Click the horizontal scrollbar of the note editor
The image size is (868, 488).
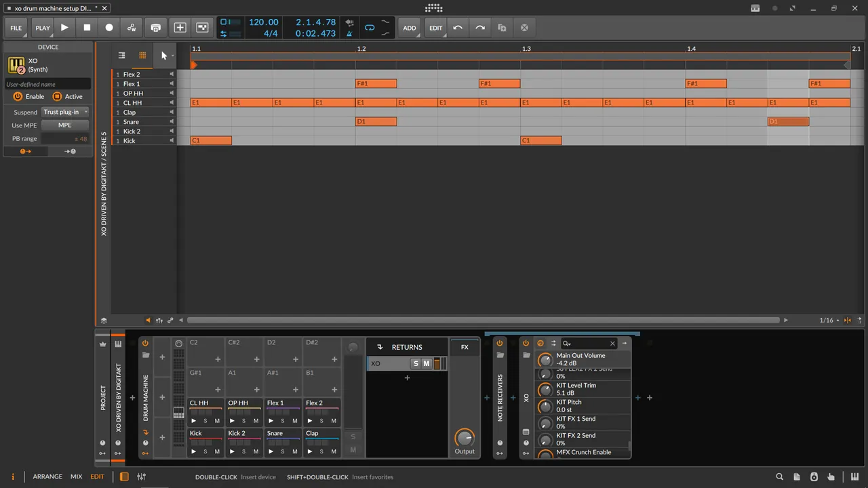[483, 321]
